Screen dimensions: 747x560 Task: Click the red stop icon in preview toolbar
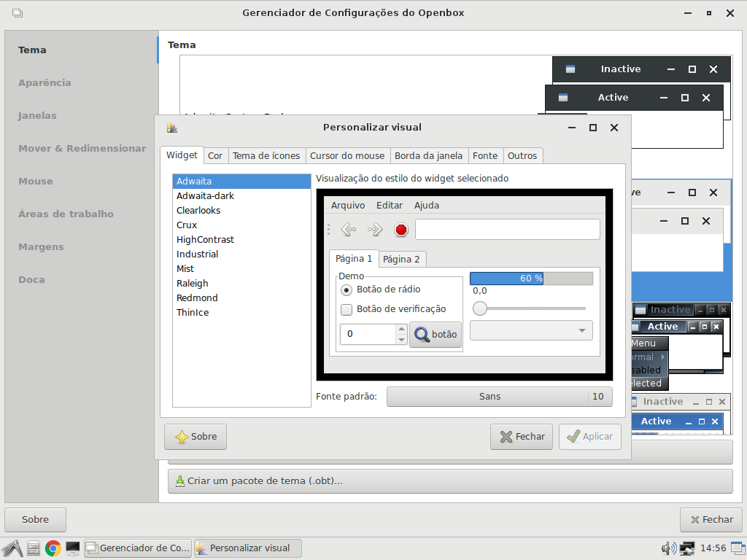401,230
